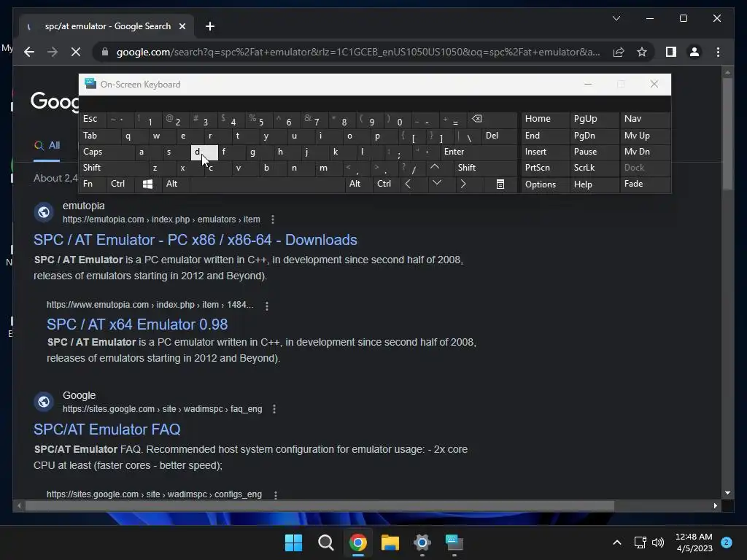The image size is (747, 560).
Task: Click the space bar on On-Screen Keyboard
Action: click(x=267, y=184)
